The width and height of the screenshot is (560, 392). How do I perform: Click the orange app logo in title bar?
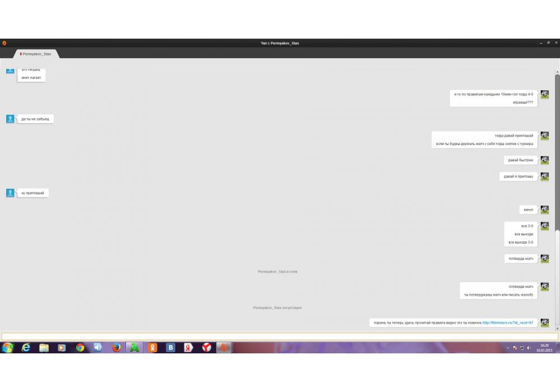(x=4, y=43)
